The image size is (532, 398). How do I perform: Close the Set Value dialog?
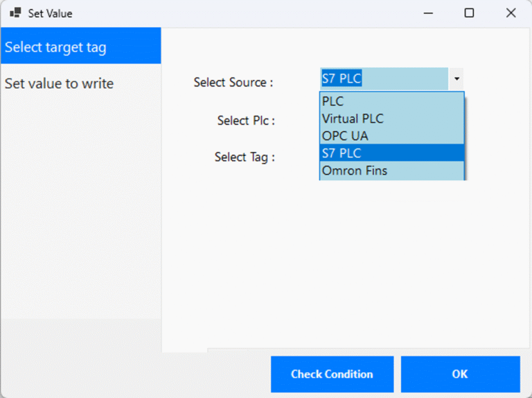point(511,13)
